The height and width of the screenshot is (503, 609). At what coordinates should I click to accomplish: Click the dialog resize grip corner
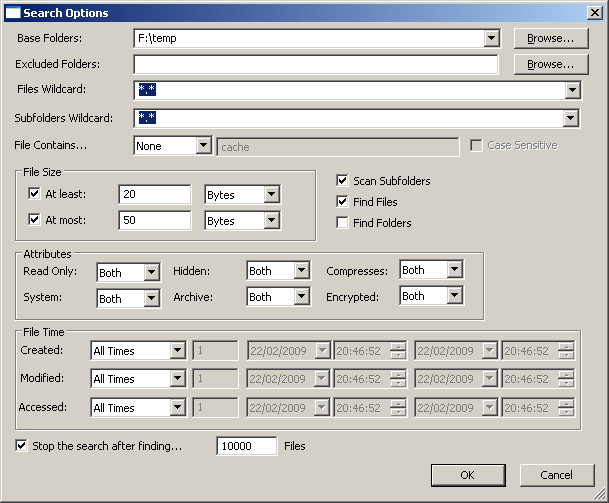coord(600,494)
